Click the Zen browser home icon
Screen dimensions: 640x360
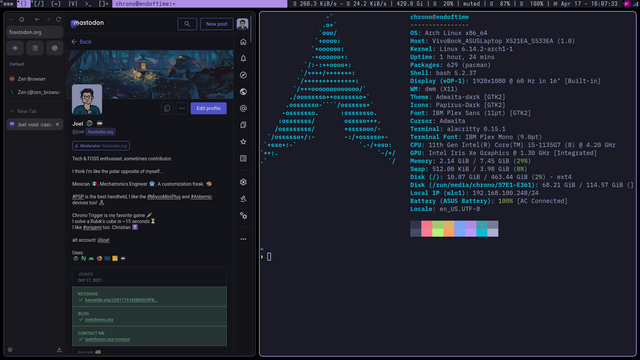pos(22,19)
